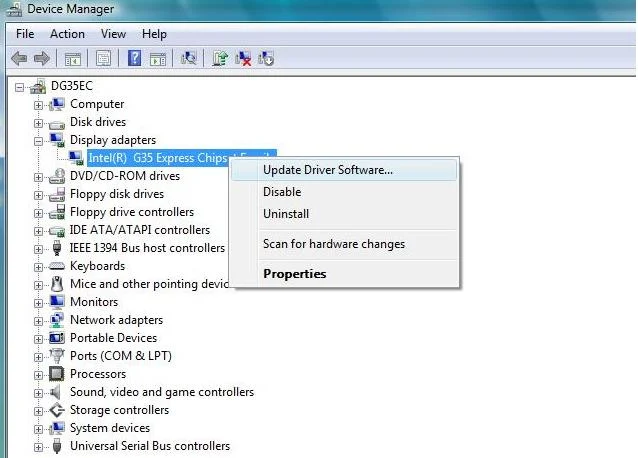This screenshot has width=638, height=458.
Task: Collapse the Display adapters node
Action: click(39, 140)
